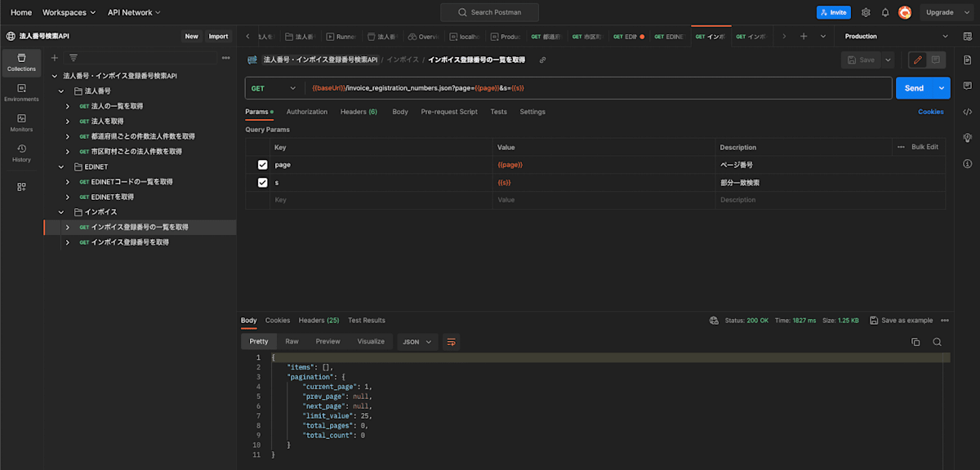This screenshot has height=470, width=980.
Task: Open the Monitors sidebar panel
Action: point(21,122)
